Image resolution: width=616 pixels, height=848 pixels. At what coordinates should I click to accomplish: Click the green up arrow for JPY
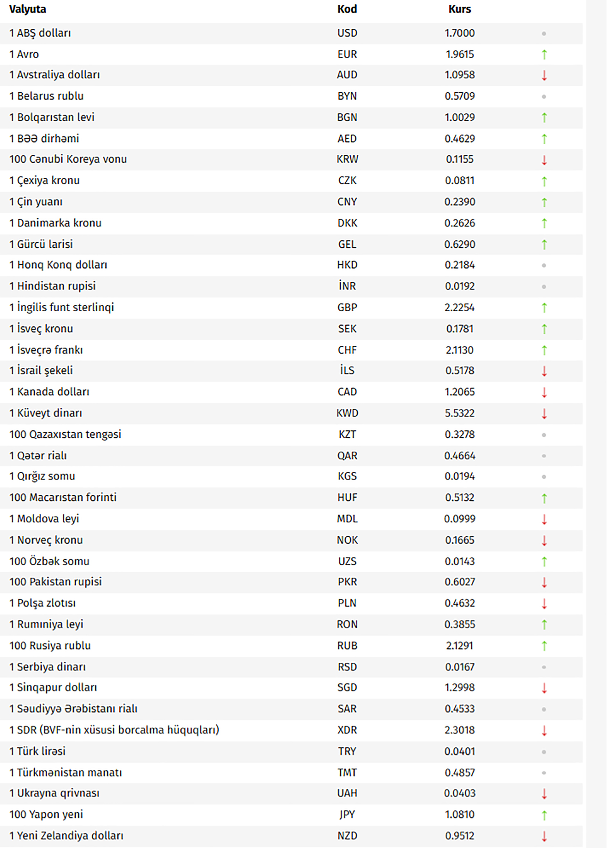pyautogui.click(x=544, y=815)
